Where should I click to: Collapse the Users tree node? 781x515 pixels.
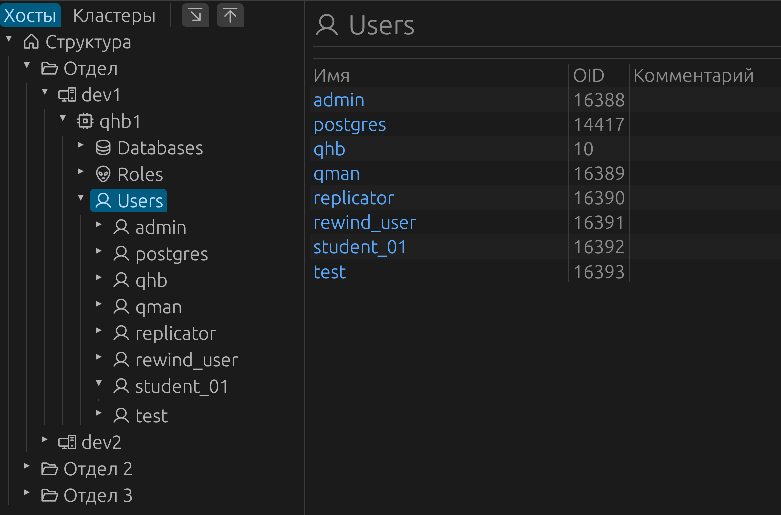click(81, 198)
